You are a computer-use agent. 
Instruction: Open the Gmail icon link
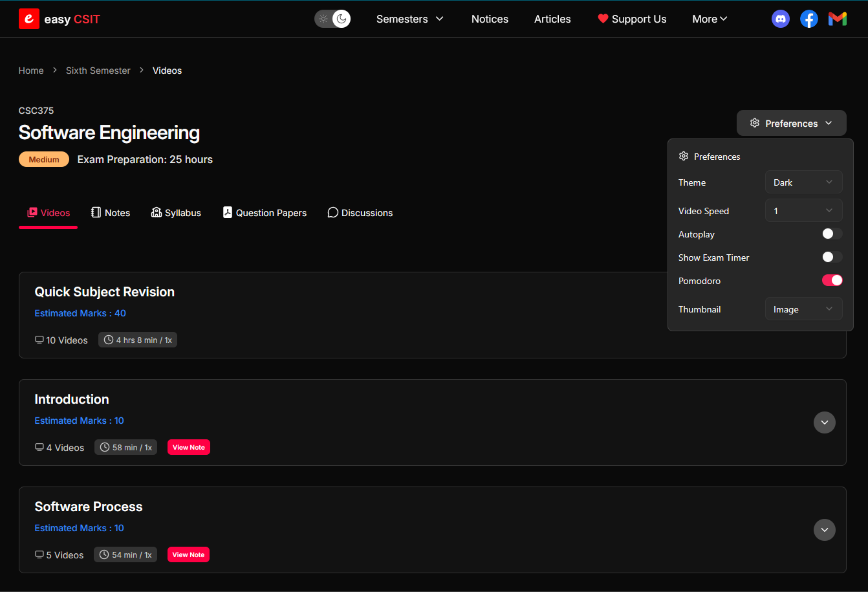point(838,19)
